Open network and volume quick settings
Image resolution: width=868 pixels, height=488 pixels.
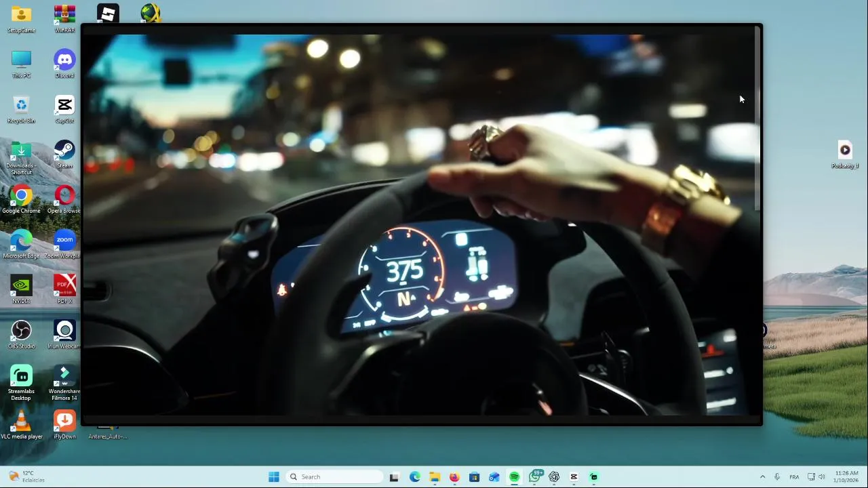816,477
